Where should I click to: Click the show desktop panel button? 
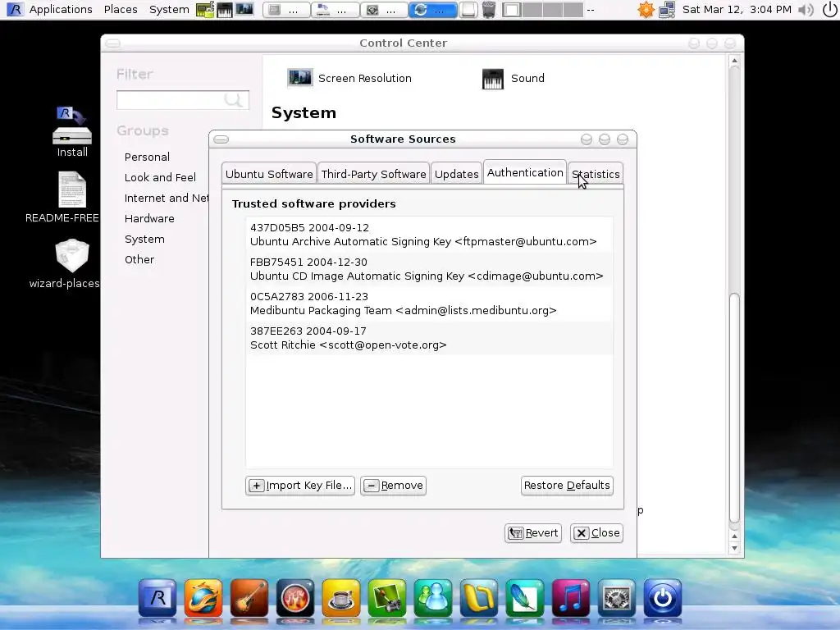pyautogui.click(x=468, y=10)
